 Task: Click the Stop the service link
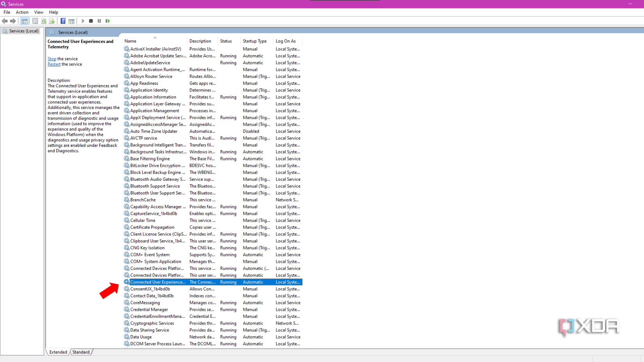(52, 59)
